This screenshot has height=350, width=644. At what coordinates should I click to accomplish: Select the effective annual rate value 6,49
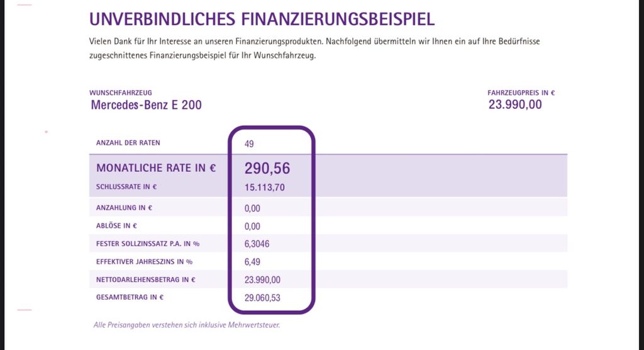coord(252,262)
